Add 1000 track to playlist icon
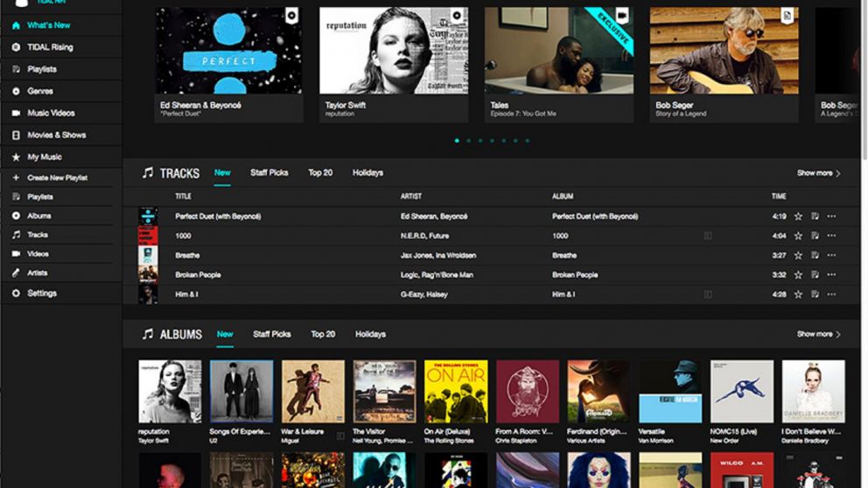This screenshot has height=488, width=868. pos(815,236)
